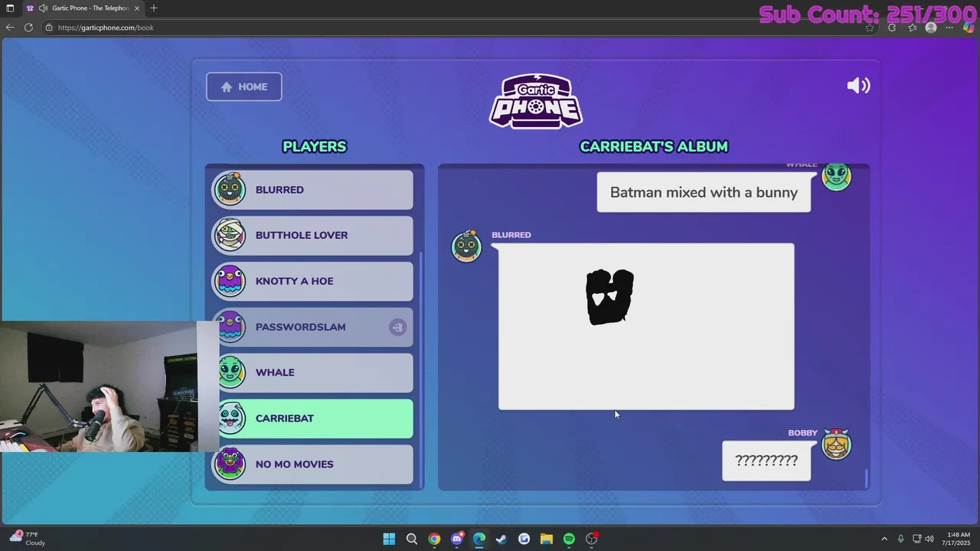Select player KNOTTY A HOE
The width and height of the screenshot is (980, 551).
coord(312,281)
